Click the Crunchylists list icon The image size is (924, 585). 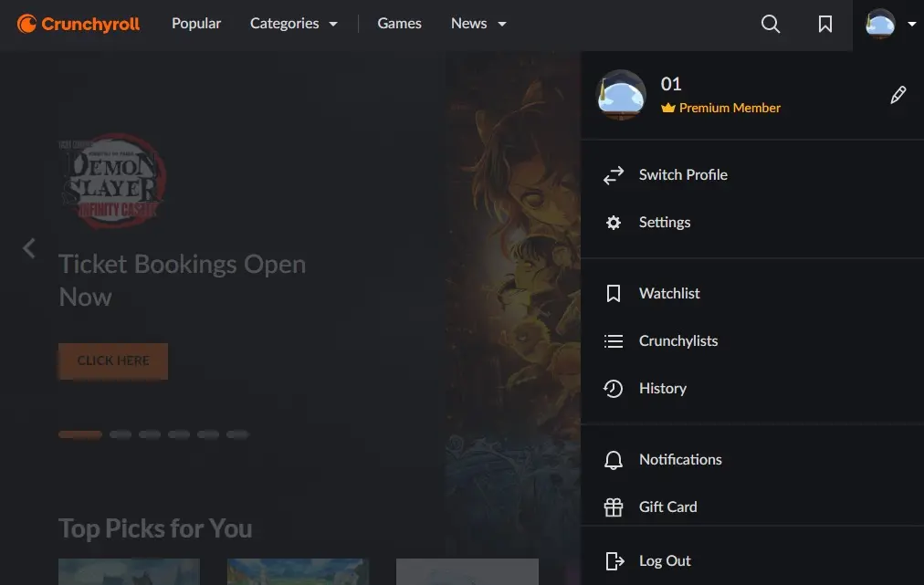click(614, 341)
